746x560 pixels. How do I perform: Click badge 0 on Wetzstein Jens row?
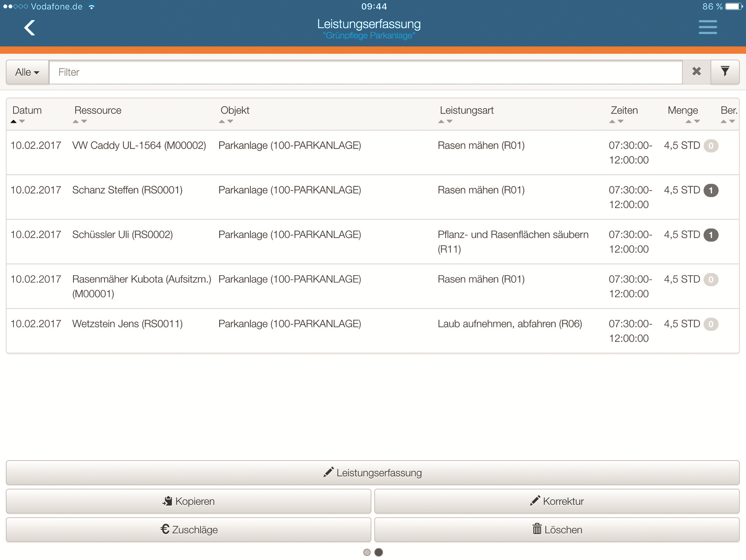[x=711, y=324]
